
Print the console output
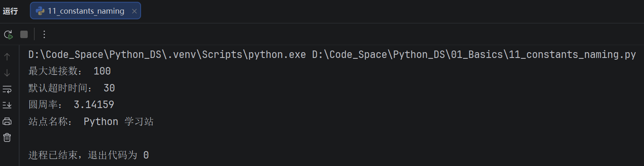pos(7,121)
